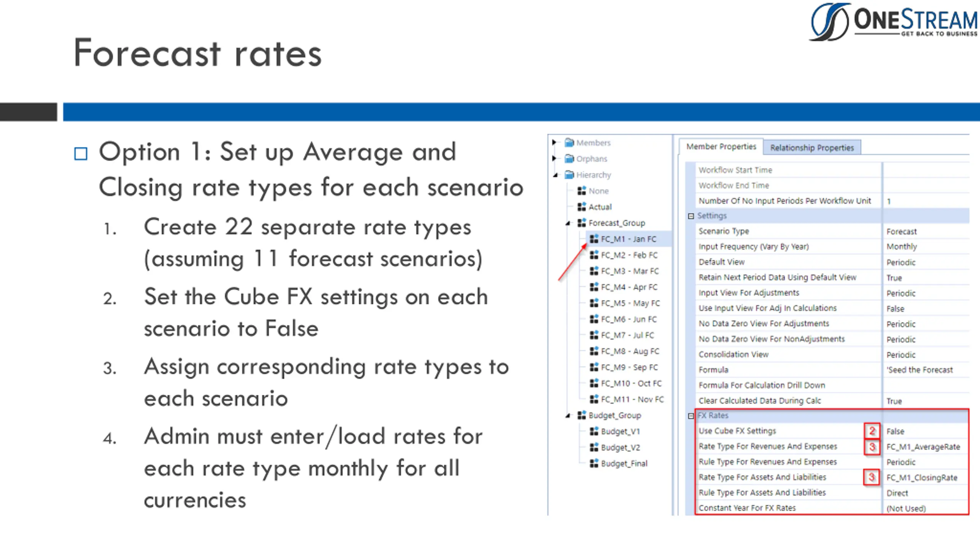Viewport: 980px width, 551px height.
Task: Click the FC_M2 - Feb FC member icon
Action: pos(594,255)
